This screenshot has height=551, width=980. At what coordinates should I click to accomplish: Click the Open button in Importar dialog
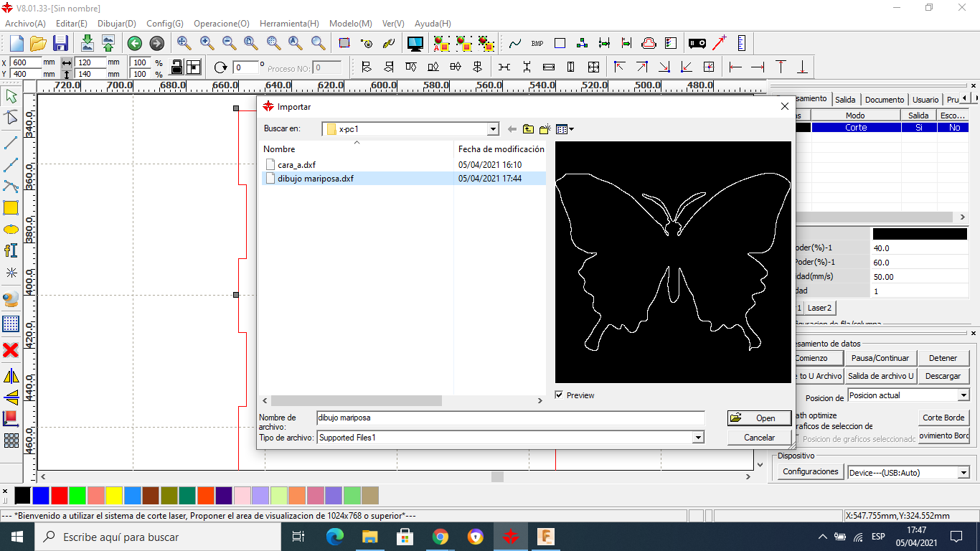click(x=759, y=418)
